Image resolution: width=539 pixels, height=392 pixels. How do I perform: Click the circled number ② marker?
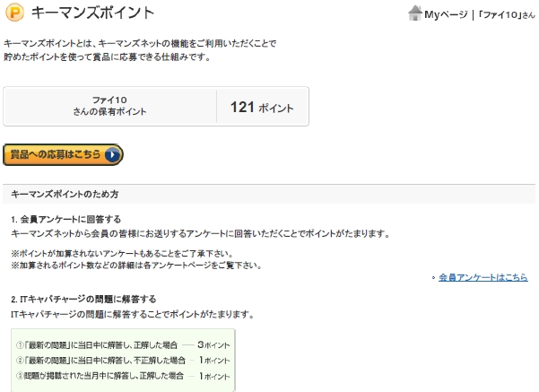pyautogui.click(x=20, y=360)
